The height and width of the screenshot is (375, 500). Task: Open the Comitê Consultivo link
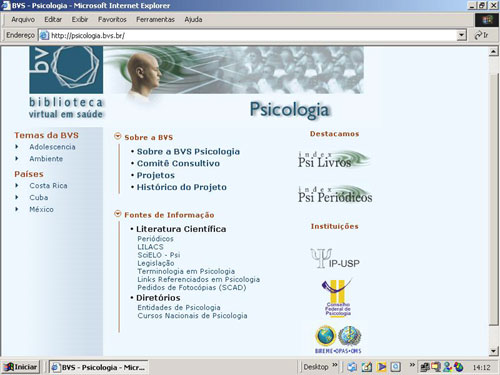[x=178, y=163]
